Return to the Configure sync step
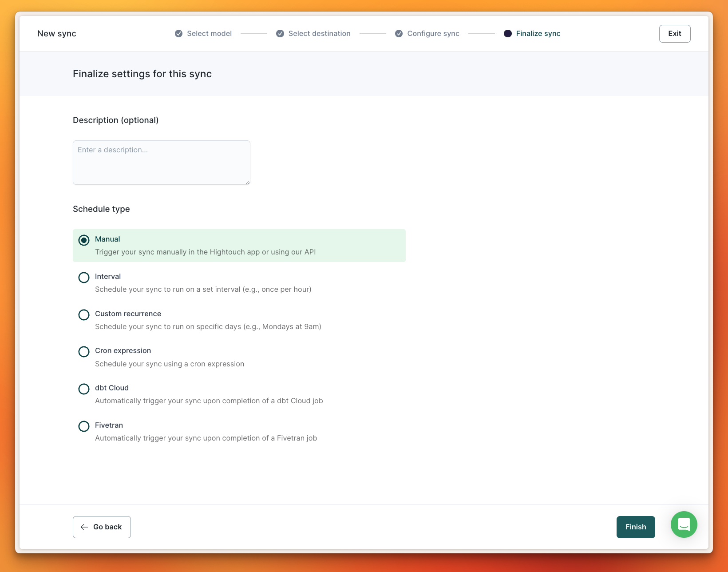The width and height of the screenshot is (728, 572). click(x=433, y=34)
